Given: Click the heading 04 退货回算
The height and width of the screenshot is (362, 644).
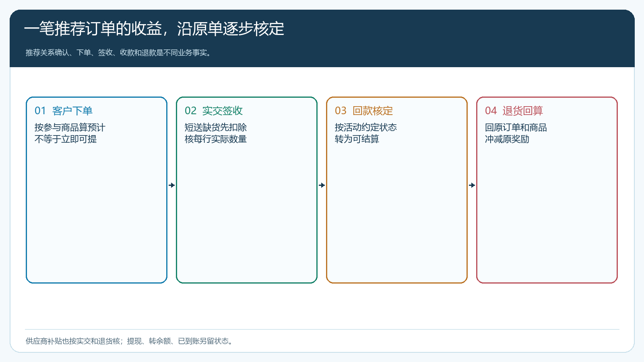Looking at the screenshot, I should [514, 111].
